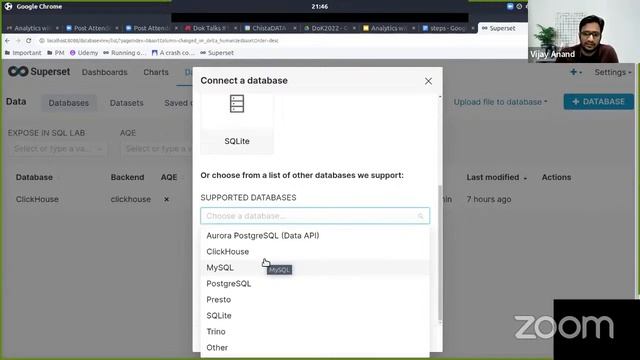
Task: Switch to the Datasets tab
Action: 127,103
